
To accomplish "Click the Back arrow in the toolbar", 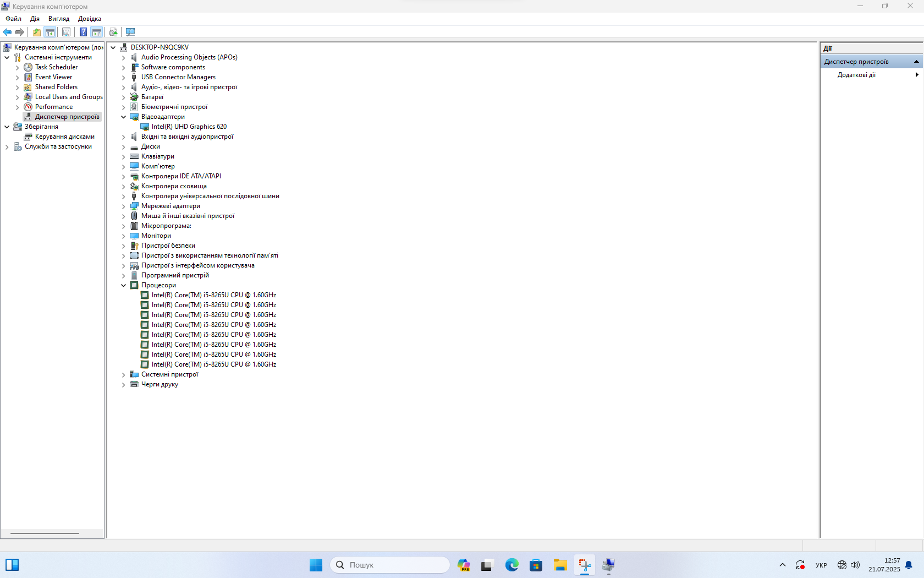I will tap(7, 32).
